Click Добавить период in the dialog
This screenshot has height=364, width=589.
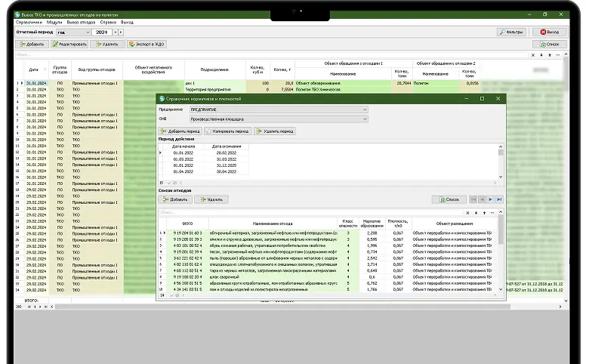tap(177, 131)
